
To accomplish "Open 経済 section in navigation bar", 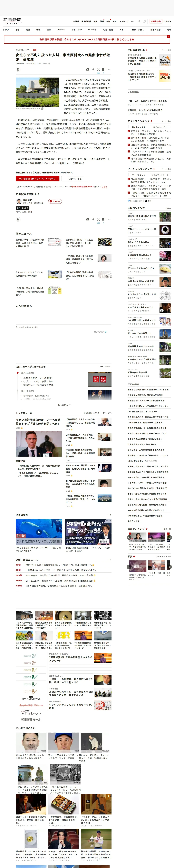I will point(28,30).
